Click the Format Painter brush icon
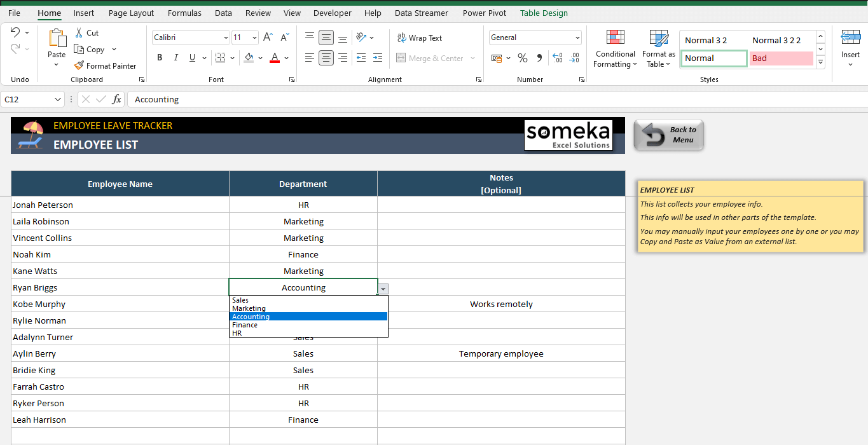 pos(79,65)
